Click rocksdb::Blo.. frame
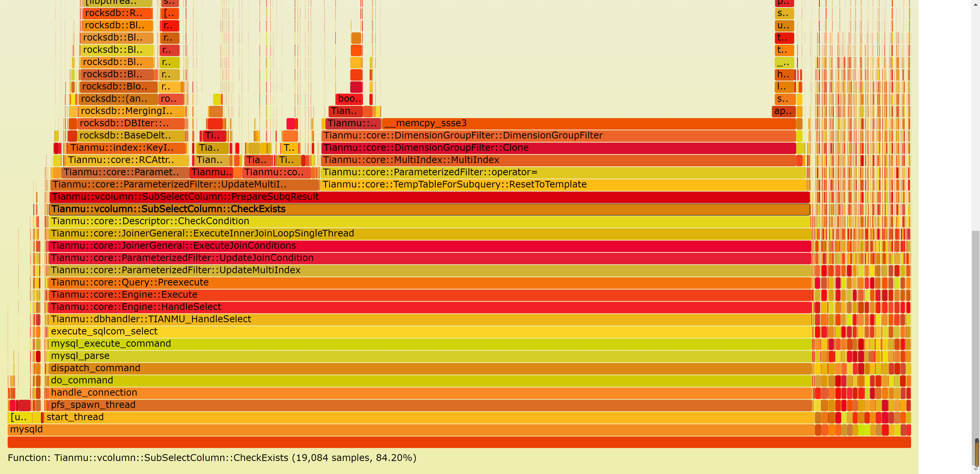 coord(118,87)
